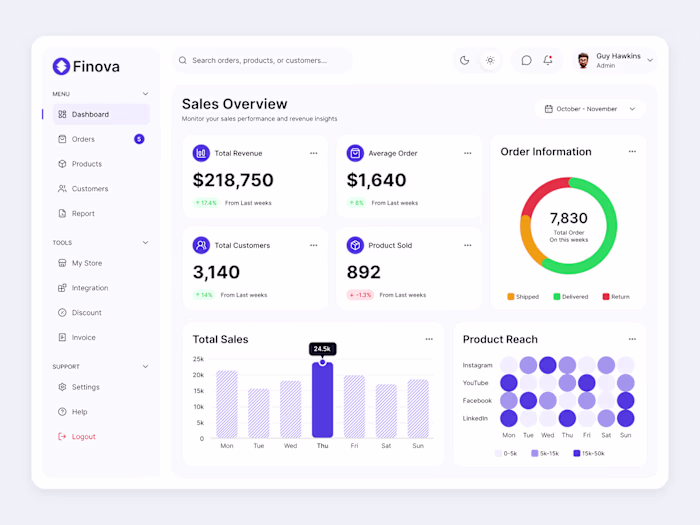The height and width of the screenshot is (525, 700).
Task: Click the 7,830 total order value
Action: [x=568, y=218]
